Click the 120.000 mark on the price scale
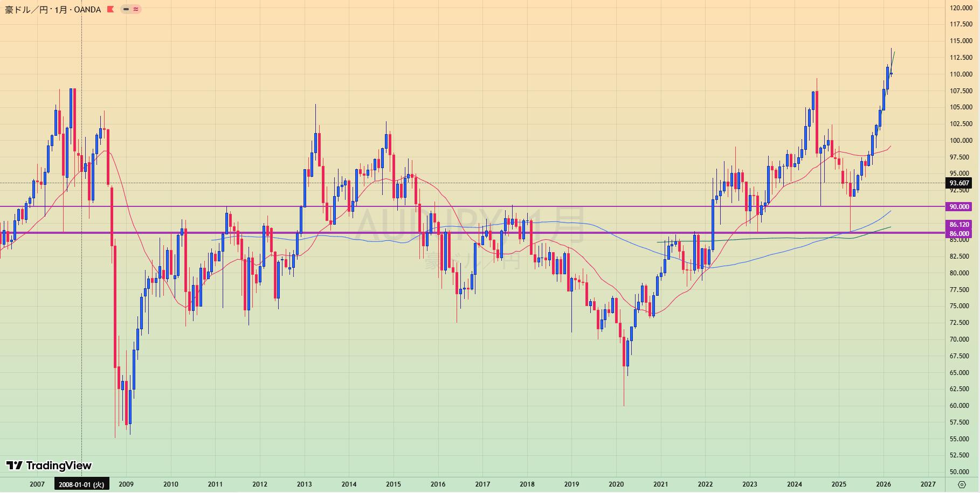Viewport: 980px width, 493px height. click(x=961, y=8)
